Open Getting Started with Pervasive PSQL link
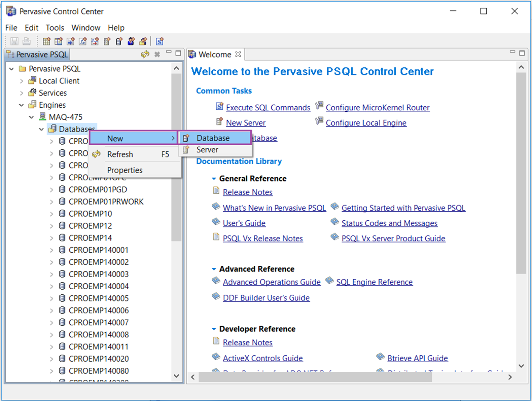 [403, 208]
